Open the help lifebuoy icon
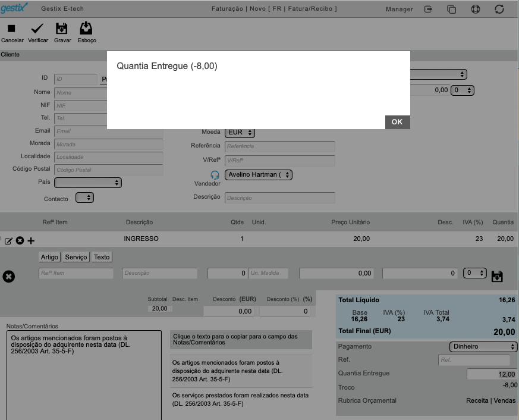 coord(476,9)
